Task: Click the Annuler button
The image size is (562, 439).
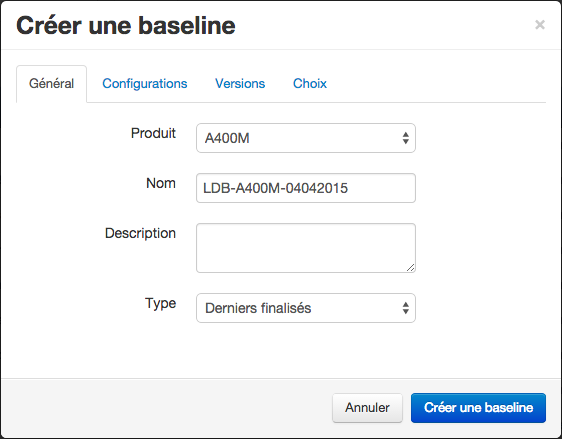Action: [x=367, y=408]
